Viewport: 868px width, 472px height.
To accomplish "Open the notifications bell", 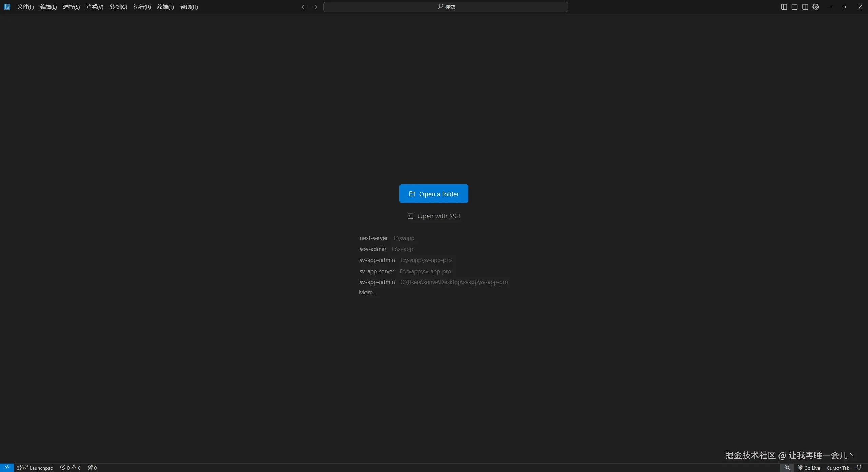I will click(x=859, y=468).
